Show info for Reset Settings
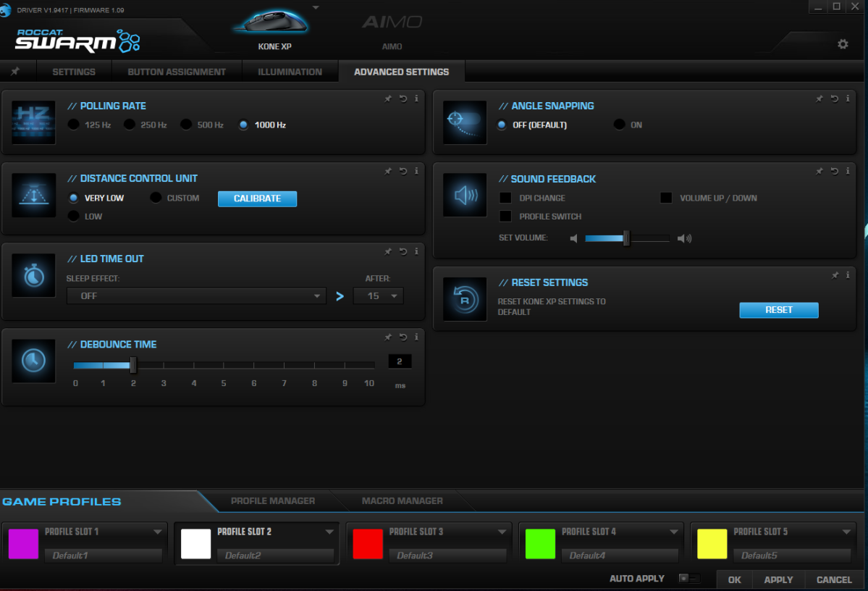 tap(848, 275)
